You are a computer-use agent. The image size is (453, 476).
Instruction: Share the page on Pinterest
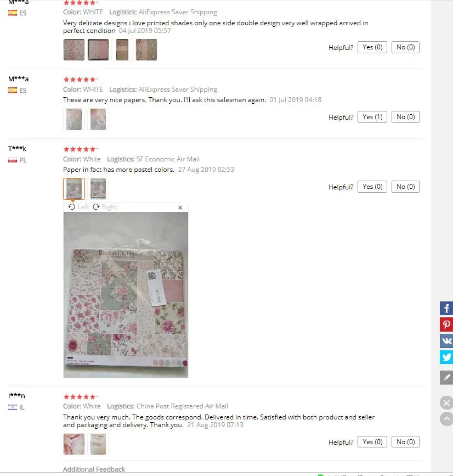446,324
